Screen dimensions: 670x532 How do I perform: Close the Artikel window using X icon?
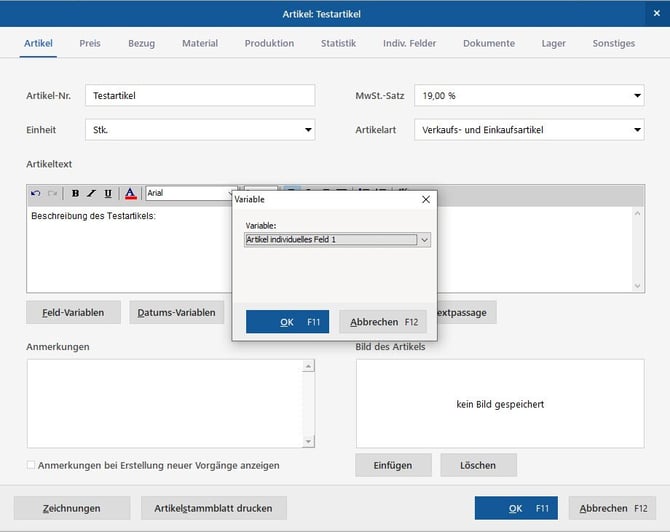pos(657,12)
